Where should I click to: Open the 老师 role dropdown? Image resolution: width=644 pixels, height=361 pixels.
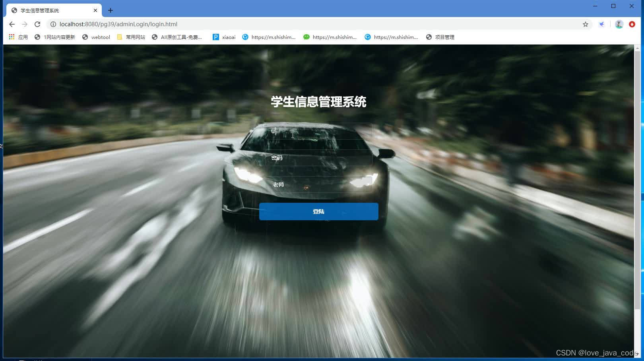pyautogui.click(x=319, y=184)
